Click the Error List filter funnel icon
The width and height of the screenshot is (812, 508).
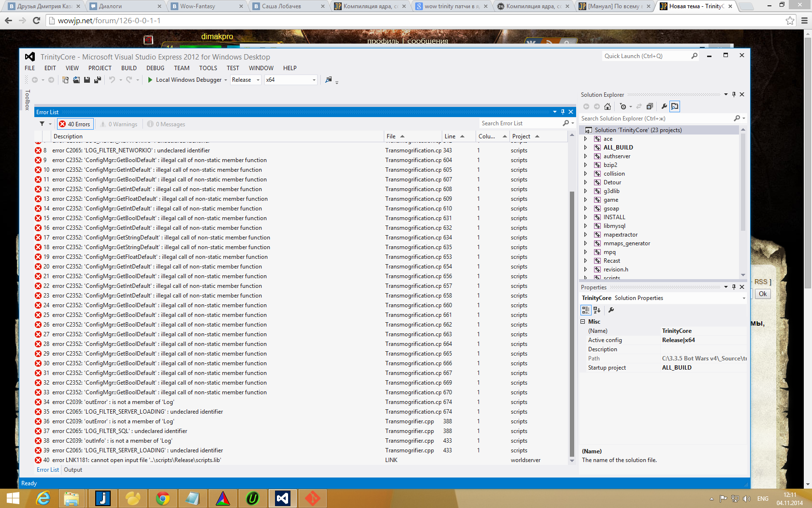click(x=42, y=124)
